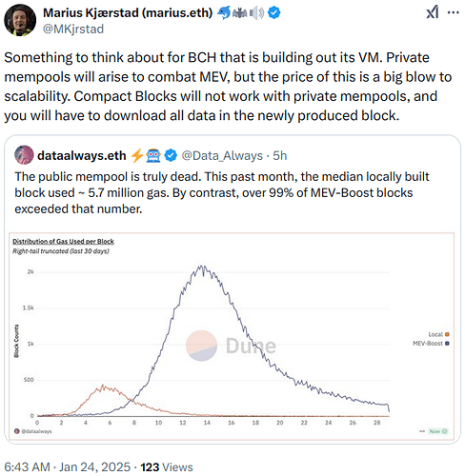465x476 pixels.
Task: Click the robot emoji by dataalways.eth
Action: click(153, 155)
